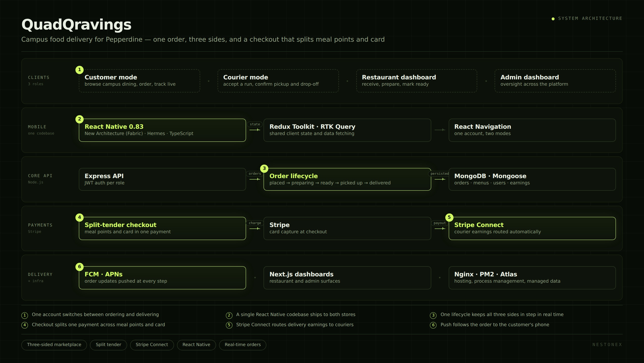Click the React Navigation box
644x363 pixels.
tap(532, 130)
